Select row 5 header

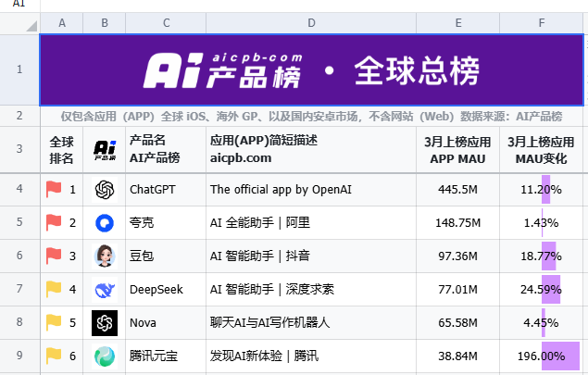[x=19, y=222]
